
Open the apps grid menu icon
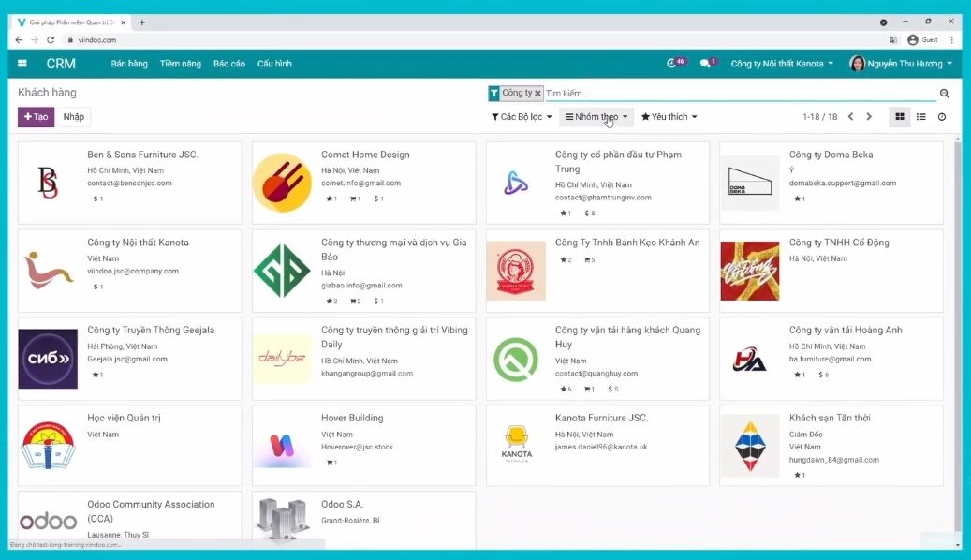click(x=22, y=63)
